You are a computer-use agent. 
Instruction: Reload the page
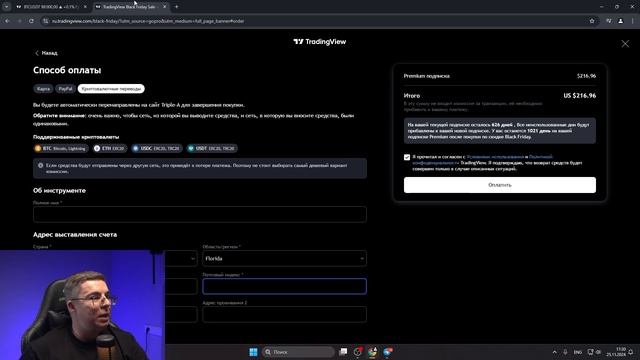tap(31, 21)
